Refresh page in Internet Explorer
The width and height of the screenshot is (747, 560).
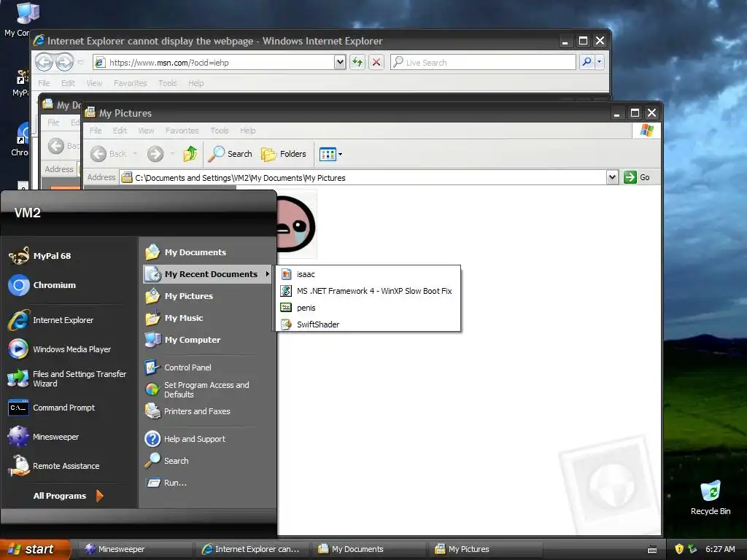[357, 63]
